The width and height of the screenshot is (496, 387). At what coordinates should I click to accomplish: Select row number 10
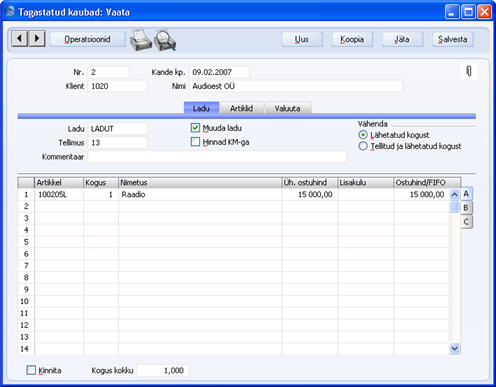point(26,301)
